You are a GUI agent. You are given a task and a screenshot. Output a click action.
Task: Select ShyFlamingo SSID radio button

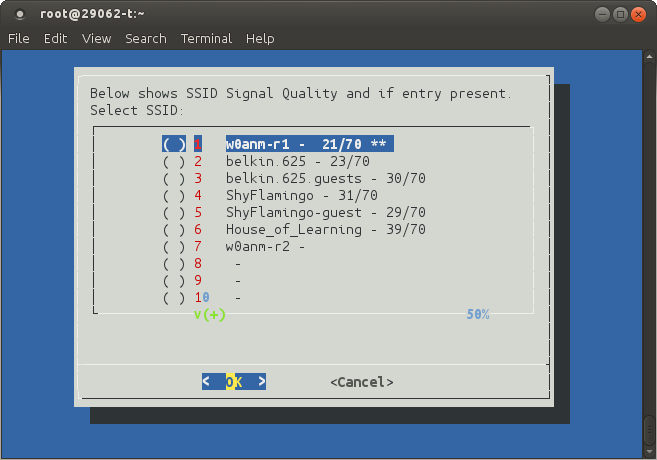pos(174,195)
